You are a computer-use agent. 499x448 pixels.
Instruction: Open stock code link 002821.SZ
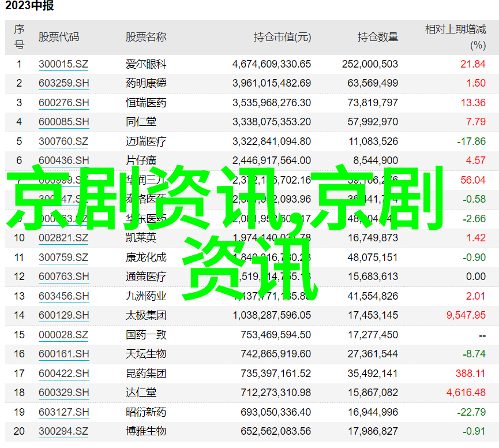click(63, 238)
